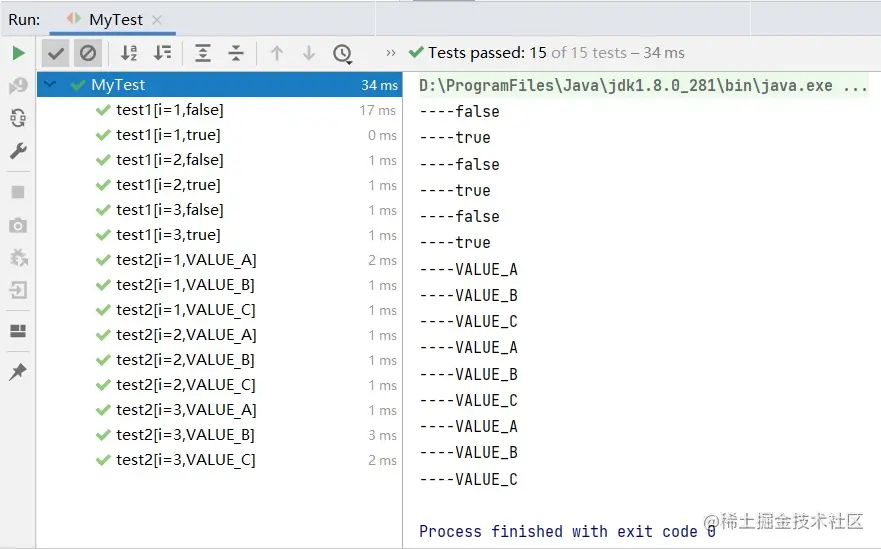The height and width of the screenshot is (549, 881).
Task: Click the green Run button
Action: point(19,53)
